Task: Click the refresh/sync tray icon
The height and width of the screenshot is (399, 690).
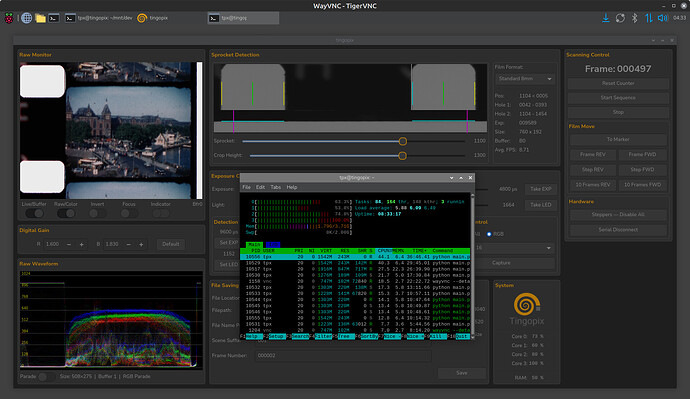Action: pos(620,18)
